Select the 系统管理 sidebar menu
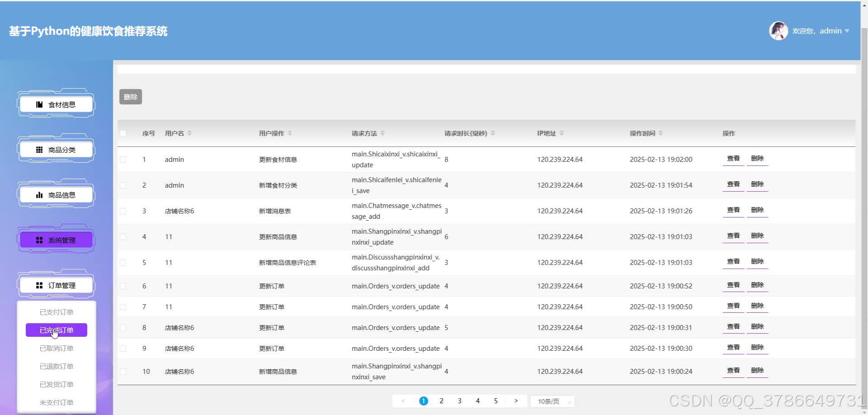The image size is (868, 415). pyautogui.click(x=56, y=240)
